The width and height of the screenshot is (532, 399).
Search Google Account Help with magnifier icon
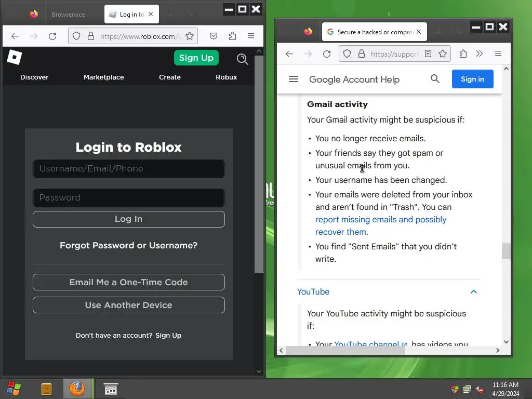tap(435, 79)
